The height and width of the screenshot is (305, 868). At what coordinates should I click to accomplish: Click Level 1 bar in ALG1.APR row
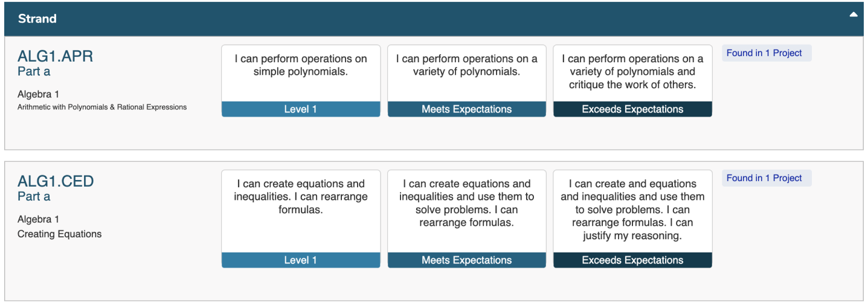click(x=301, y=109)
